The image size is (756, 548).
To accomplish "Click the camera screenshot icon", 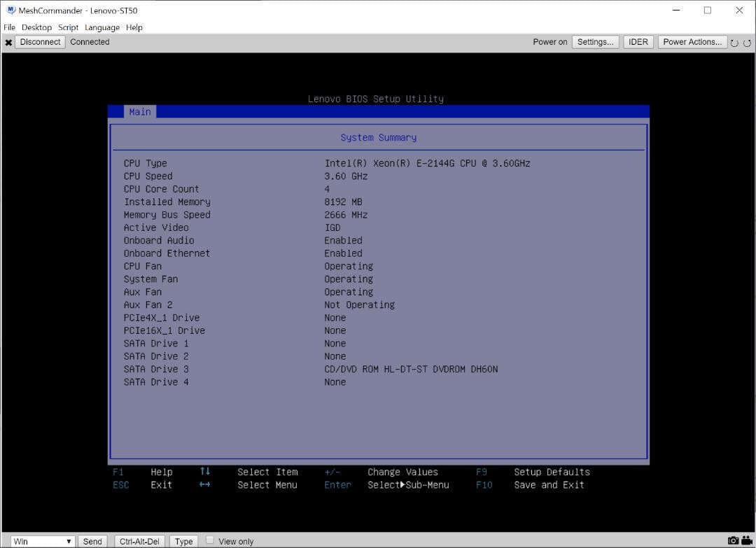I will 733,541.
